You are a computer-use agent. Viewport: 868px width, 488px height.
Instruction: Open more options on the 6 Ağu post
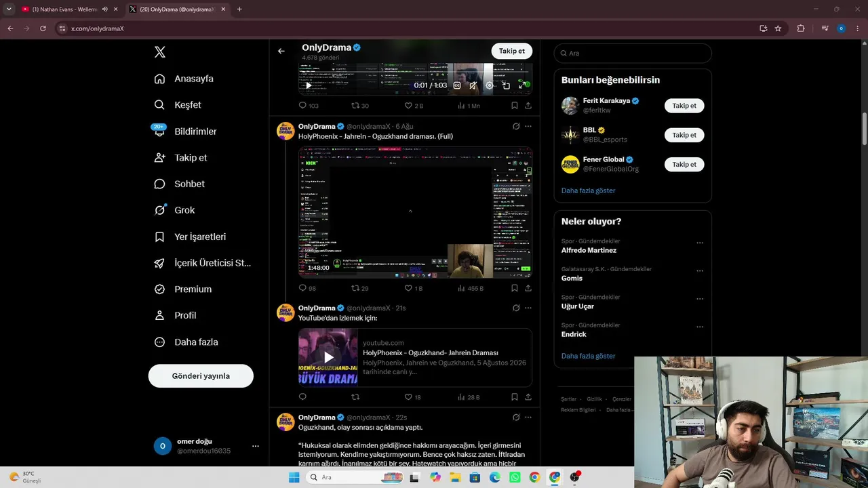point(528,126)
